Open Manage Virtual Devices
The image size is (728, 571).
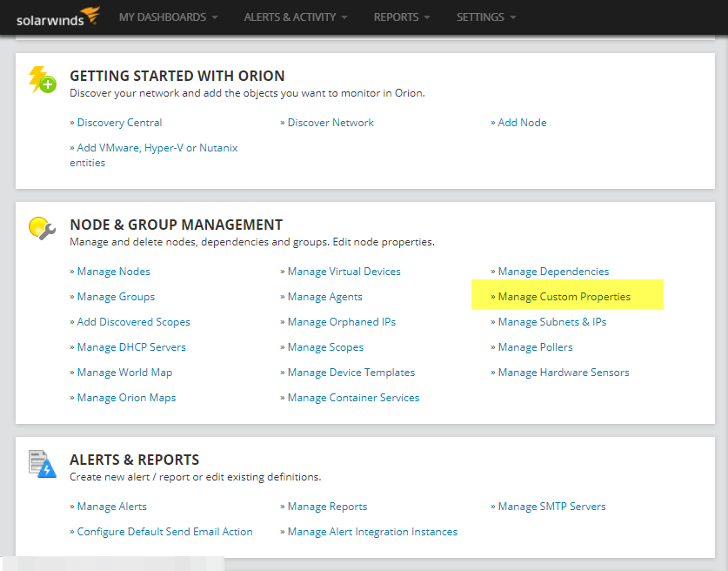pos(344,272)
